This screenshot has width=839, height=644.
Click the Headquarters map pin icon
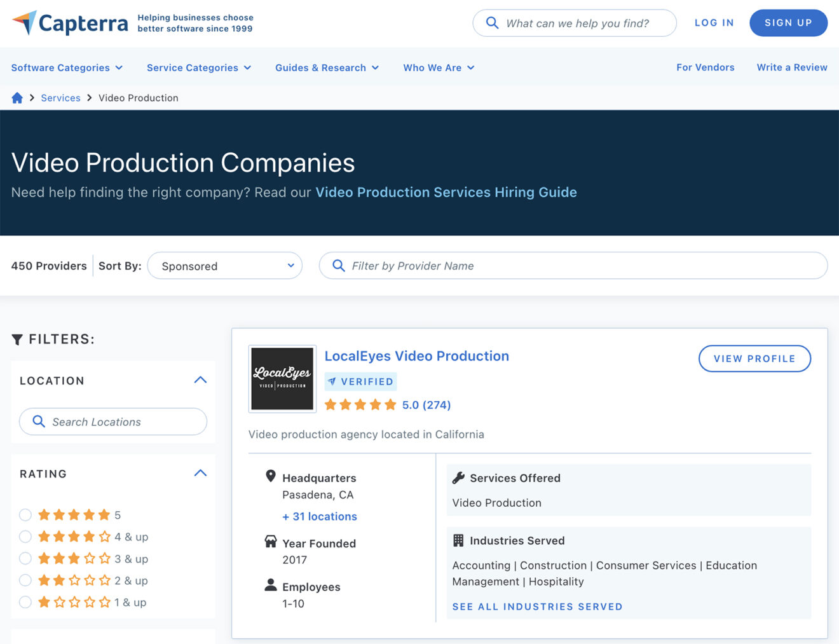(271, 476)
